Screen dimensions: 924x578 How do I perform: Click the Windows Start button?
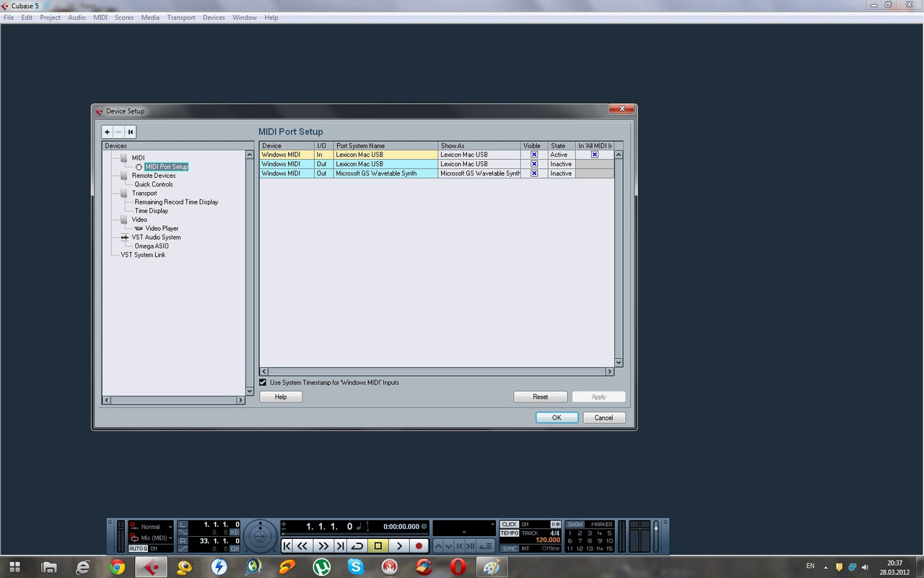(x=14, y=566)
